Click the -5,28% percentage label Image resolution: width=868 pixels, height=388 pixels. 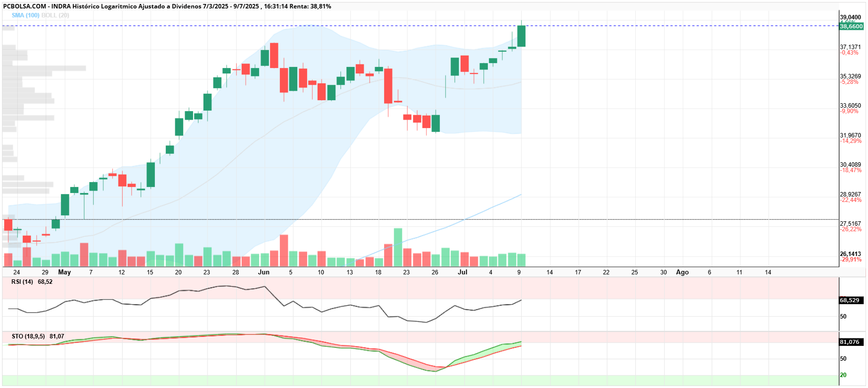(849, 82)
